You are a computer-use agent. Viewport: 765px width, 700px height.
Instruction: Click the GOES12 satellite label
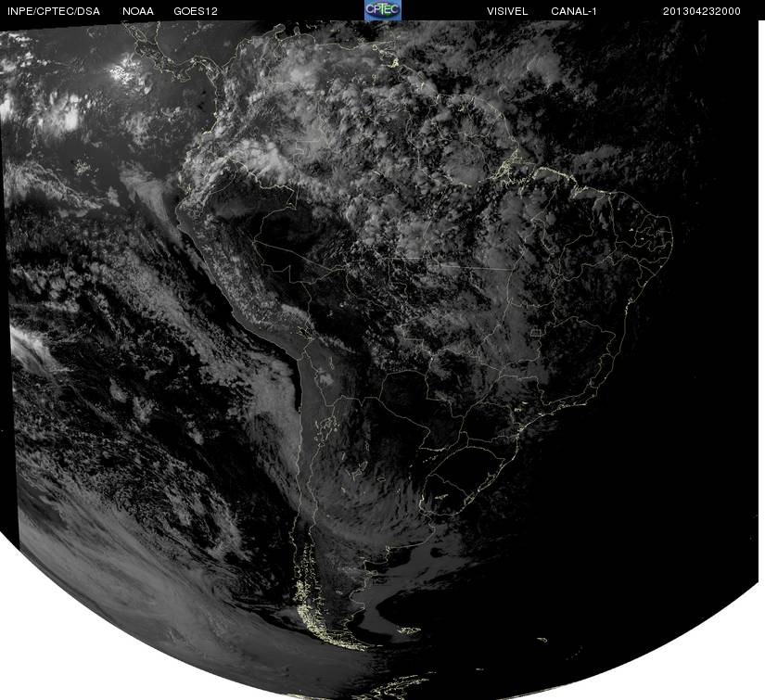(x=196, y=11)
